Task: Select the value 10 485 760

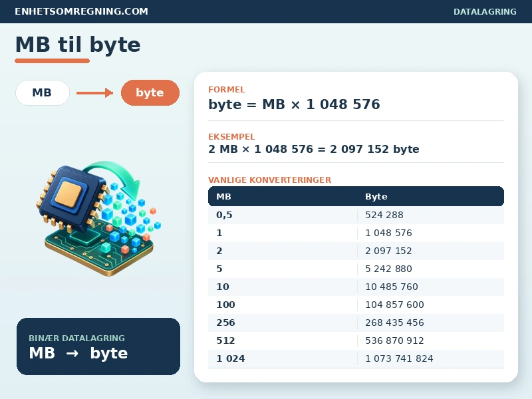Action: coord(392,287)
